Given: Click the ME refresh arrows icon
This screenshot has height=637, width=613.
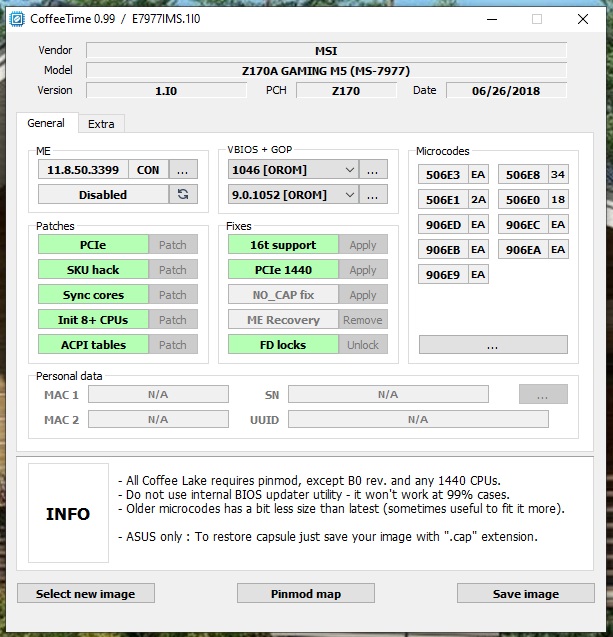Looking at the screenshot, I should [x=183, y=195].
